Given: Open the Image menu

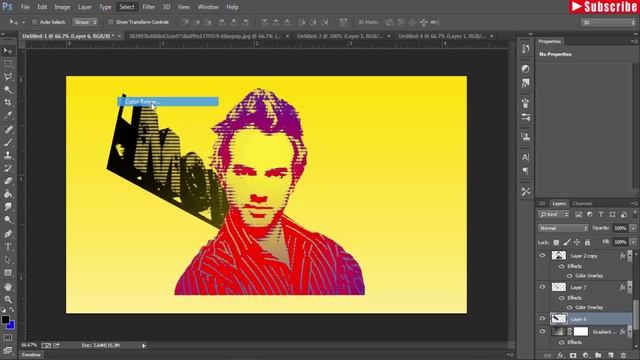Looking at the screenshot, I should (62, 7).
